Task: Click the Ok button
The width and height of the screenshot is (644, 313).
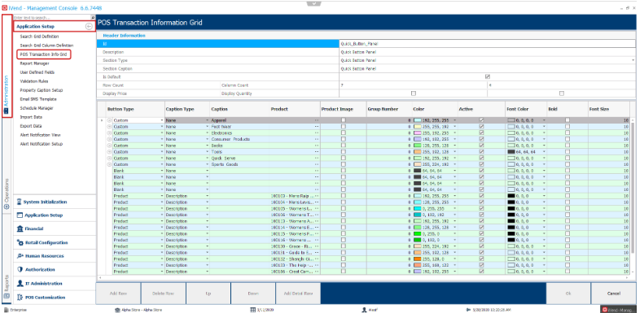Action: coord(568,293)
